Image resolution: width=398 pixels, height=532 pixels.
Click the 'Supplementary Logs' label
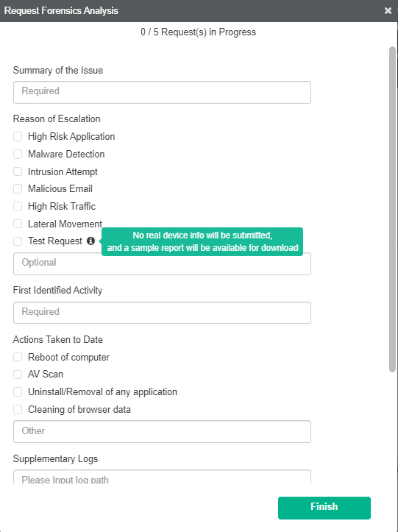tap(55, 458)
